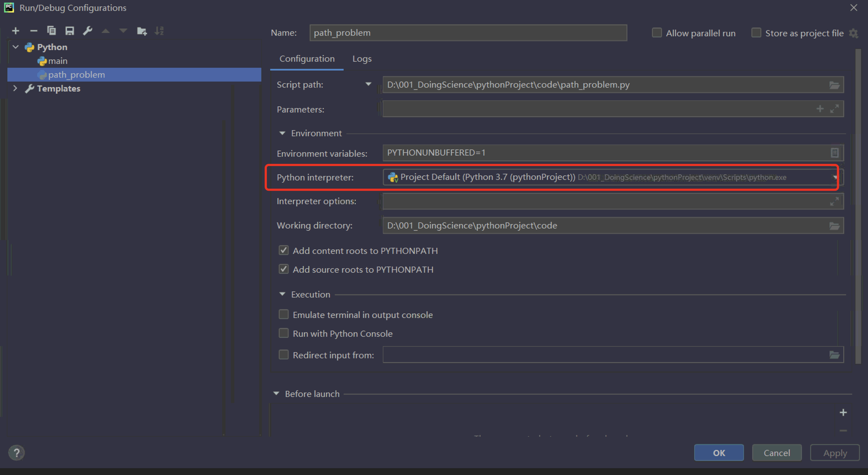
Task: Uncheck Add content roots to PYTHONPATH
Action: 283,251
